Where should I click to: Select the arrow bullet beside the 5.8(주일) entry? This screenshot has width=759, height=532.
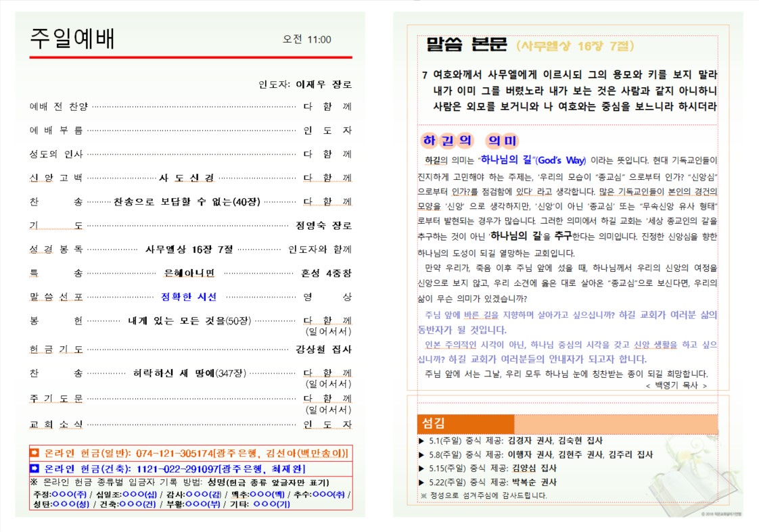[422, 455]
